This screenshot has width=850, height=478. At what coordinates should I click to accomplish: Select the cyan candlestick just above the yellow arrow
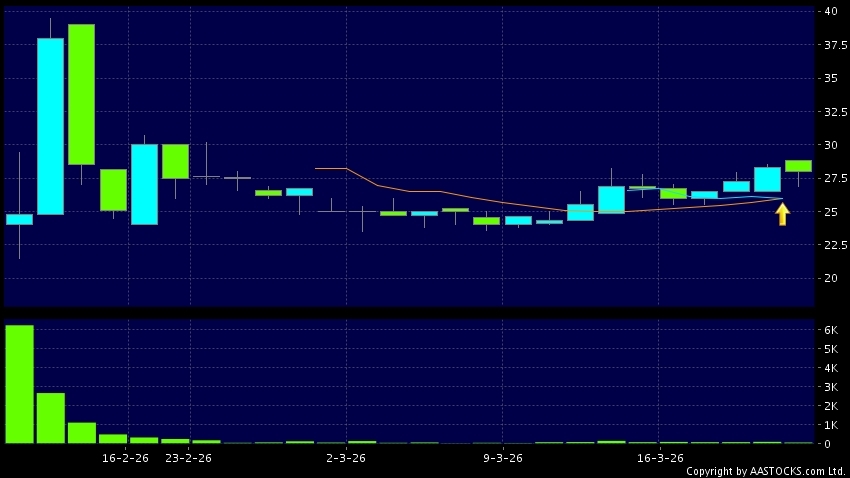click(767, 179)
